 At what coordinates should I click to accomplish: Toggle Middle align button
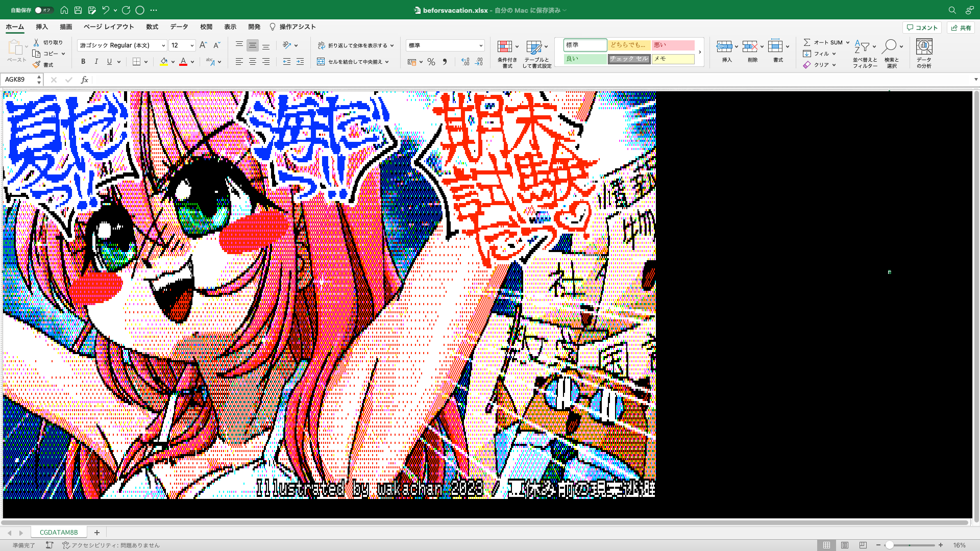(252, 45)
